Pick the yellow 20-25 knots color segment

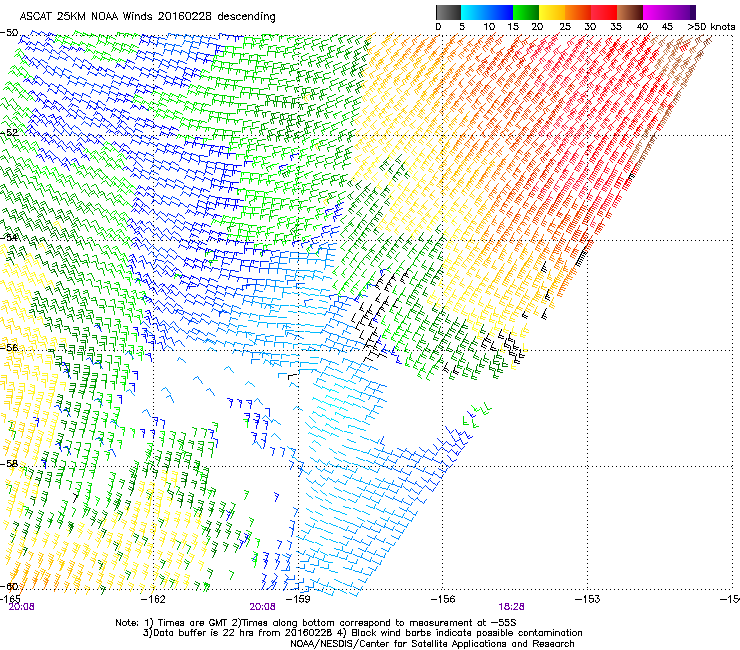[x=552, y=12]
